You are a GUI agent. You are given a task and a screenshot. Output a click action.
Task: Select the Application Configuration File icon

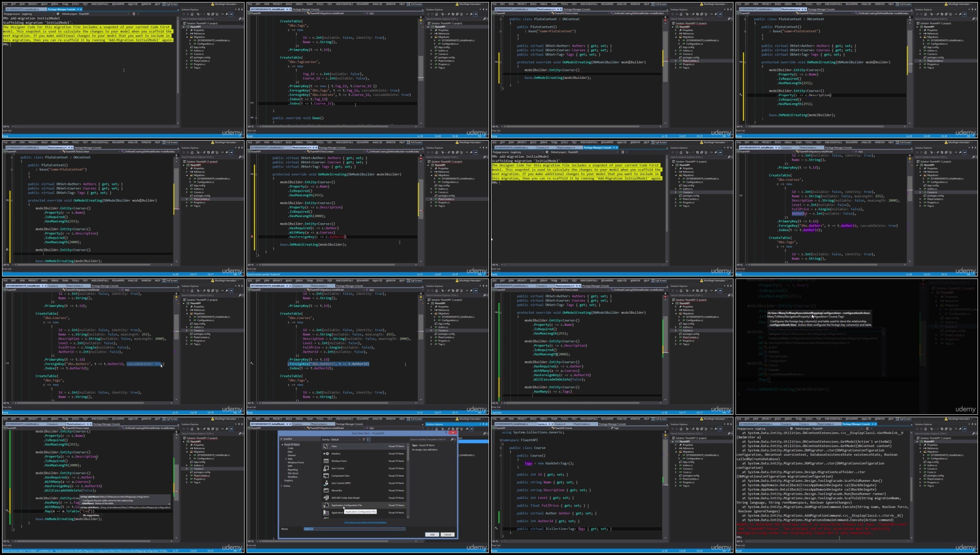coord(326,505)
